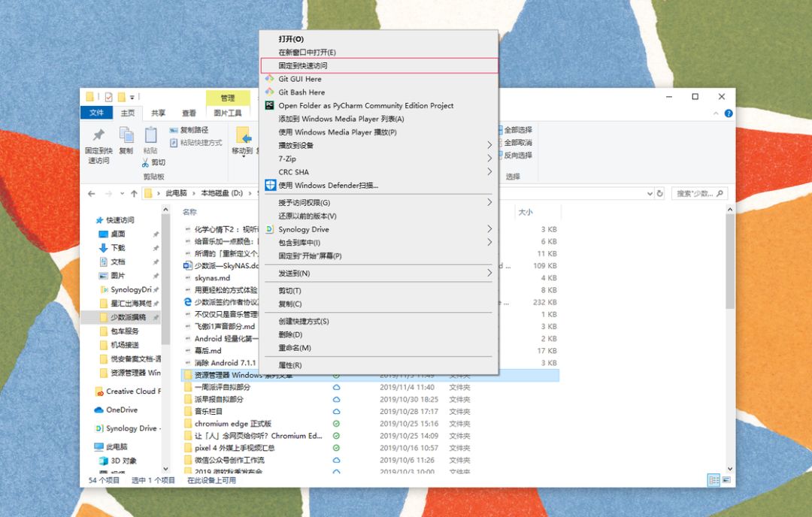
Task: Switch to large icons view in status bar
Action: 726,480
